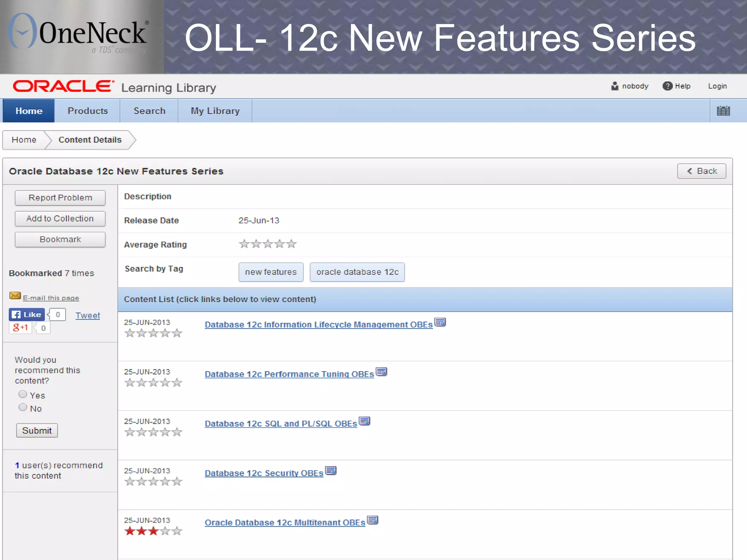This screenshot has height=560, width=747.
Task: Click the content icon beside Performance Tuning OBEs
Action: pyautogui.click(x=382, y=372)
